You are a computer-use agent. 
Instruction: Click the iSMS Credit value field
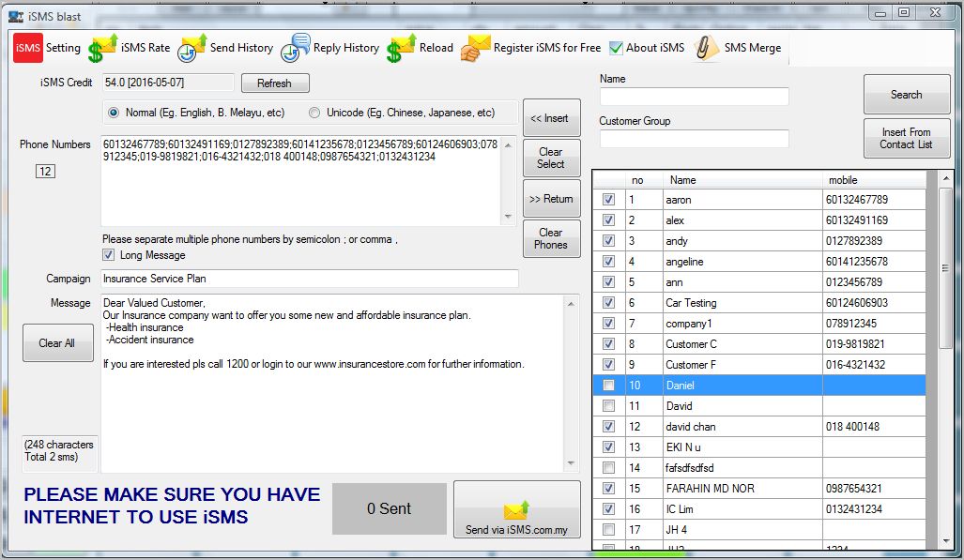[168, 83]
